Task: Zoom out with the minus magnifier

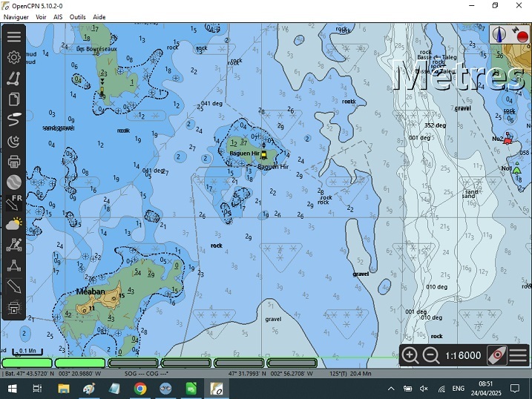Action: click(x=431, y=355)
